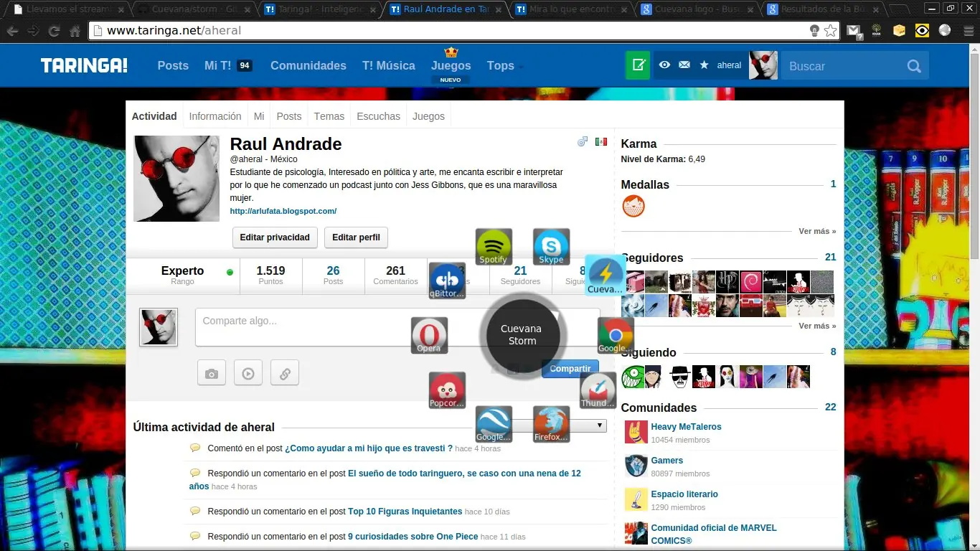This screenshot has height=551, width=980.
Task: Open the Posts profile tab
Action: (x=289, y=116)
